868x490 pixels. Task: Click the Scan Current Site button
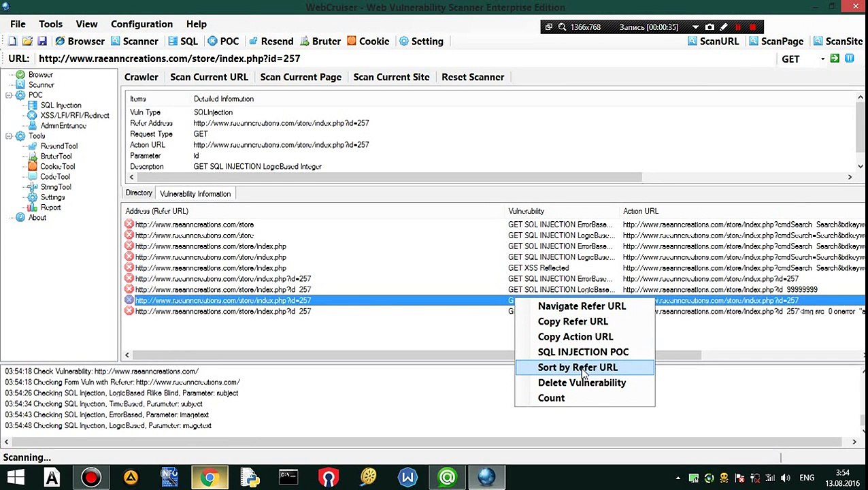[391, 78]
